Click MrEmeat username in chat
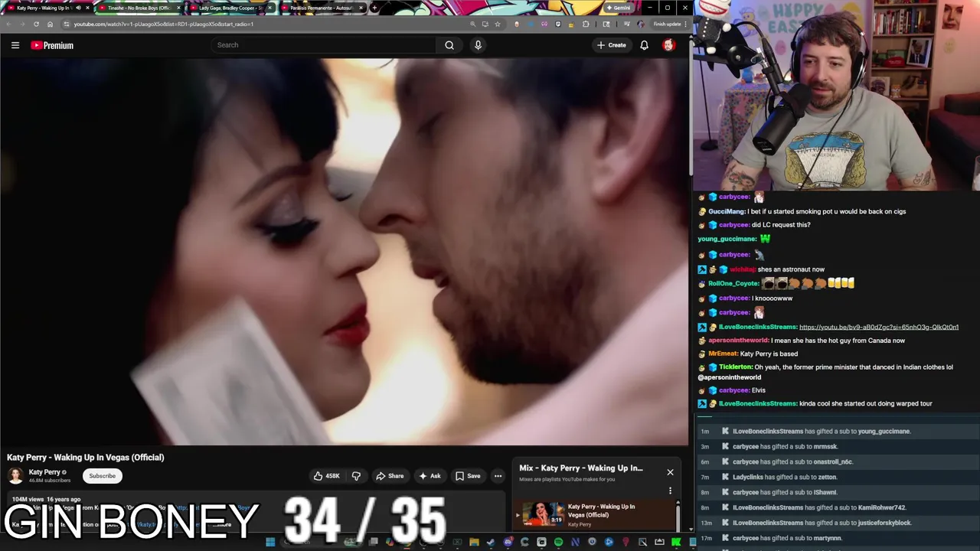This screenshot has width=980, height=551. pos(723,354)
